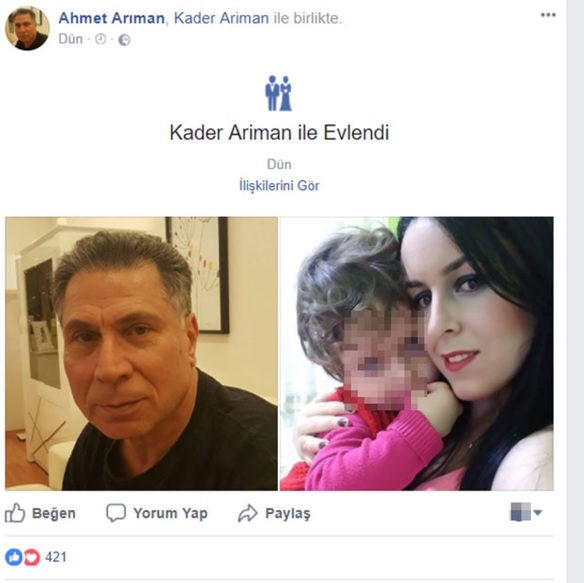The image size is (584, 583).
Task: Click the Paylaş share arrow icon
Action: 248,513
